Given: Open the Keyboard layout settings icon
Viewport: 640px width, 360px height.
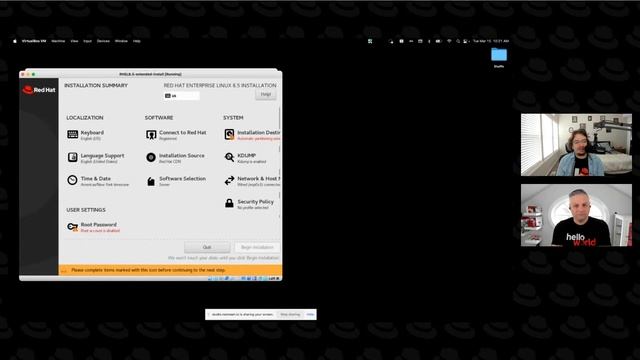Looking at the screenshot, I should [73, 135].
